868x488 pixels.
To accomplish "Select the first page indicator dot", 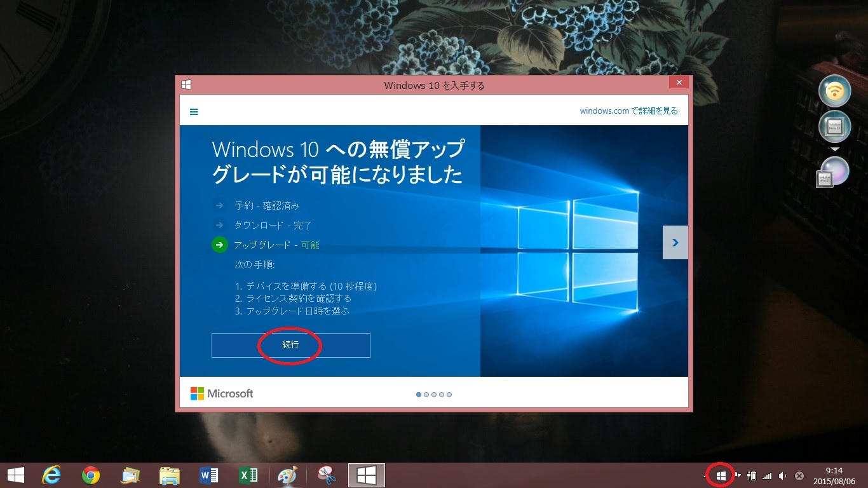I will coord(419,395).
